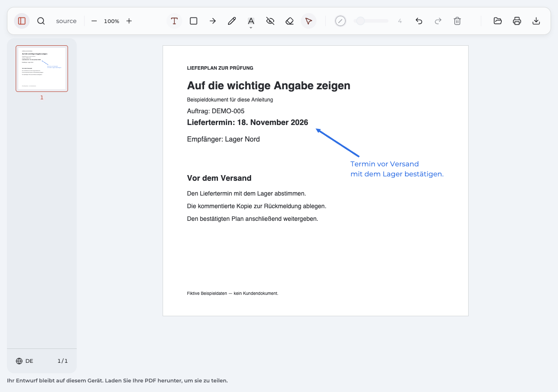This screenshot has height=392, width=558.
Task: Download the PDF
Action: 536,21
